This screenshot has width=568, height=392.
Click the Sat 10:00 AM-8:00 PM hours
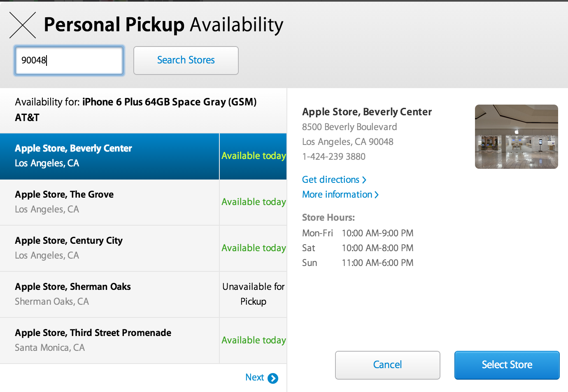point(358,248)
